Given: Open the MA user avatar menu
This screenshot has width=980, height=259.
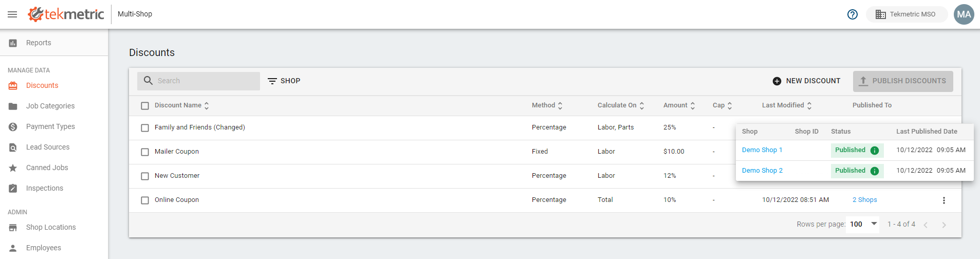Looking at the screenshot, I should click(964, 14).
